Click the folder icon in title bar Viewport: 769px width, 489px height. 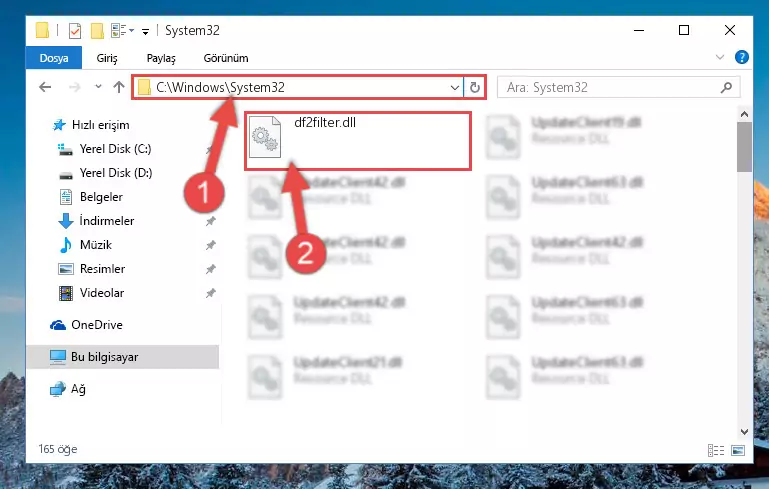(42, 30)
